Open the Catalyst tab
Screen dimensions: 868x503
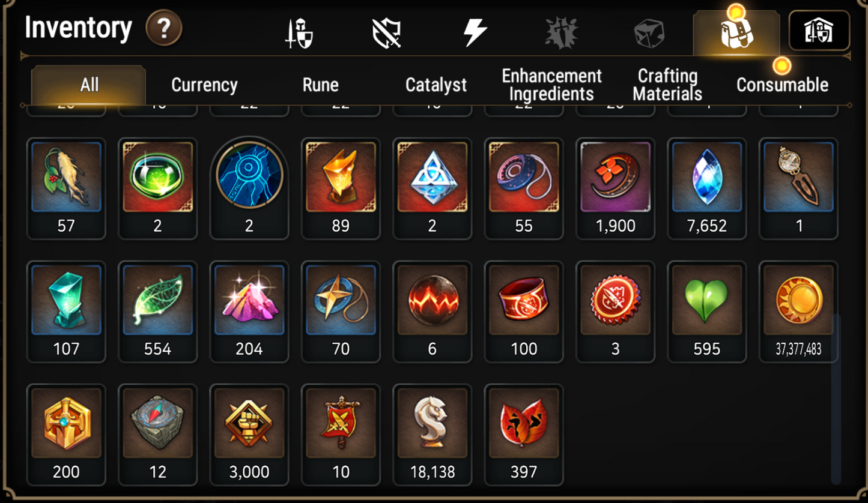[x=436, y=85]
